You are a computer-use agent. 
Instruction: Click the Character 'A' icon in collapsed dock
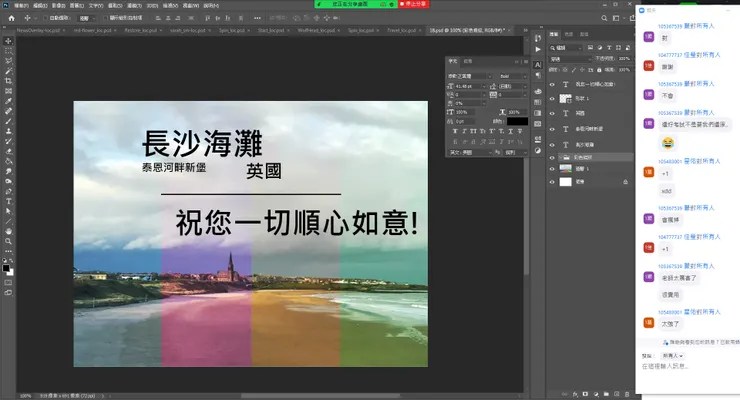(538, 65)
